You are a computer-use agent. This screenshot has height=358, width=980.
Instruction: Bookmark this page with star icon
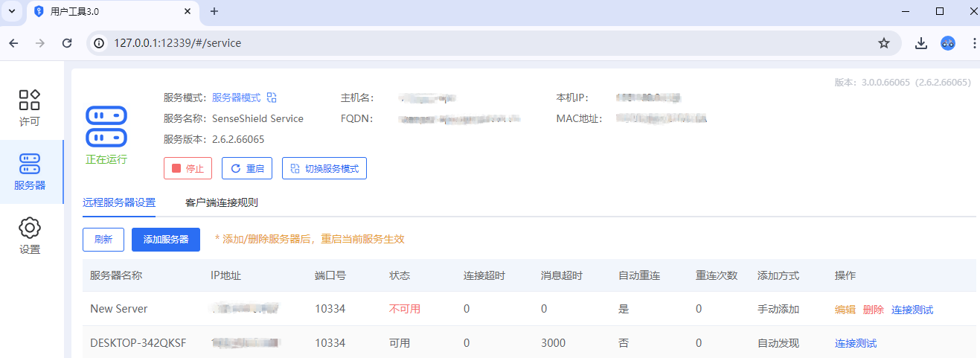click(884, 43)
